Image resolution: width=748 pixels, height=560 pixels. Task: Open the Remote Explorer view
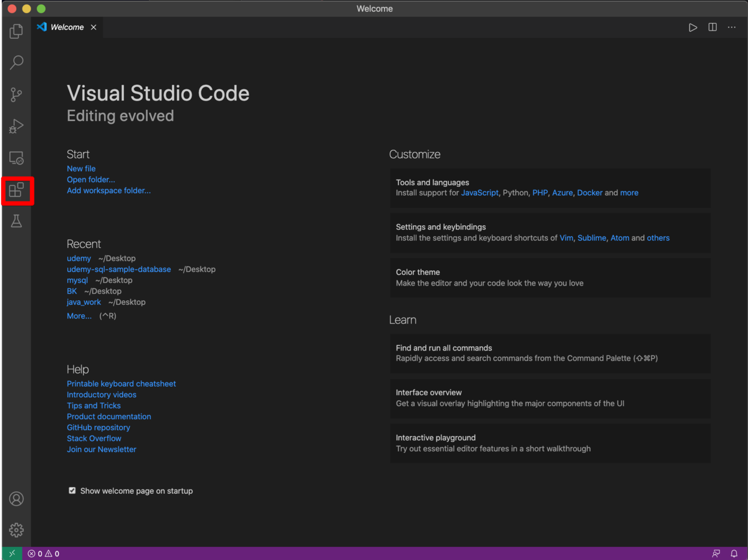point(16,158)
